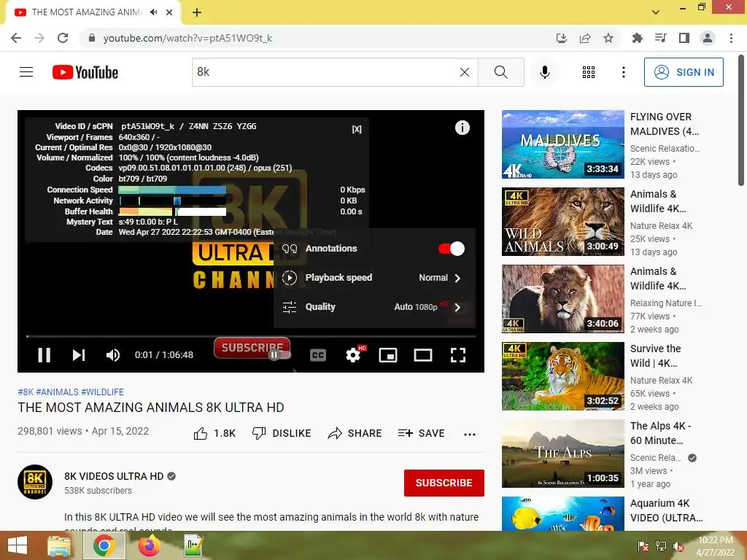Close the YouTube browser tab
Viewport: 747px width, 560px height.
[x=169, y=12]
